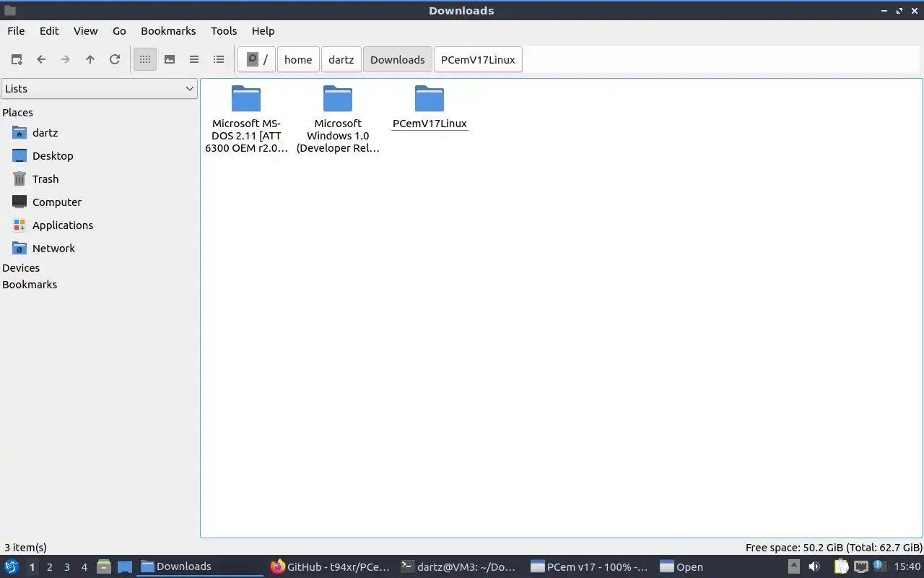Image resolution: width=924 pixels, height=578 pixels.
Task: Go back to previous folder
Action: 41,59
